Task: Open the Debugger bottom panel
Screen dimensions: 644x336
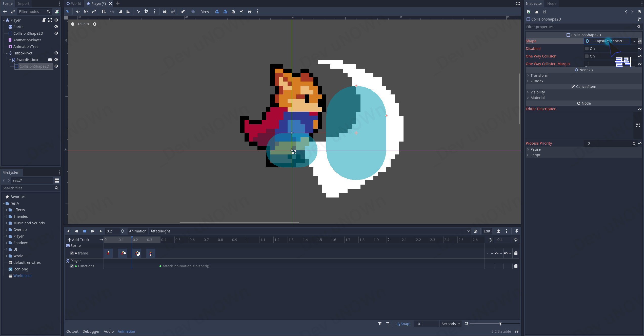Action: [x=91, y=331]
